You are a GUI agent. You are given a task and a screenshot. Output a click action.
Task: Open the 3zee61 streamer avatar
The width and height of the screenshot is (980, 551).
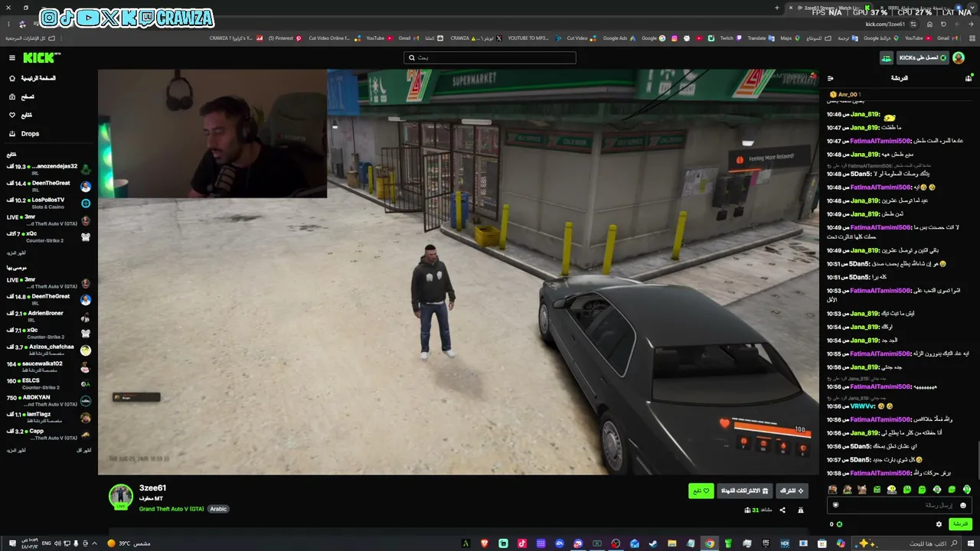[x=121, y=497]
